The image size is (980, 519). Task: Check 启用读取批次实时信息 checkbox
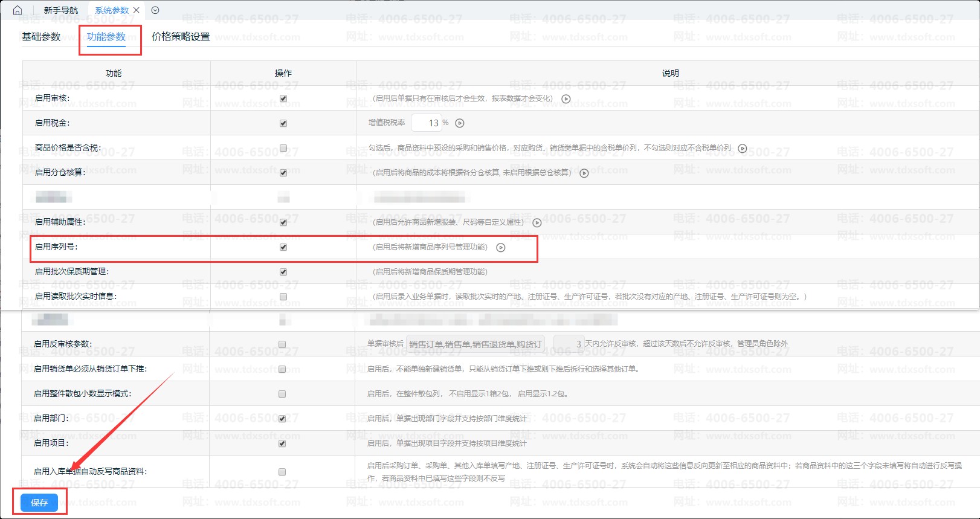(x=283, y=297)
